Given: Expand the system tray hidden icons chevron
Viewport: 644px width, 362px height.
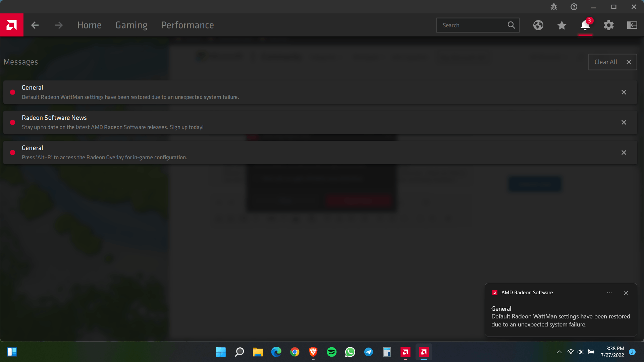Looking at the screenshot, I should 559,352.
